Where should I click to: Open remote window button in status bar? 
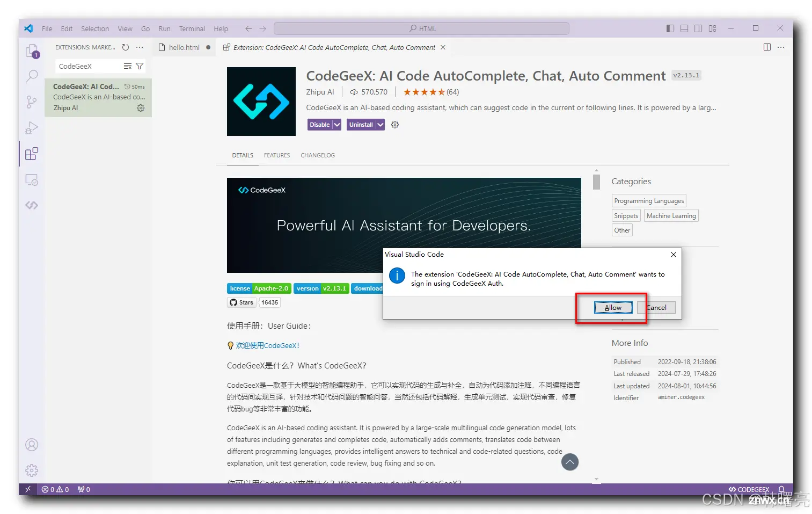click(x=28, y=489)
